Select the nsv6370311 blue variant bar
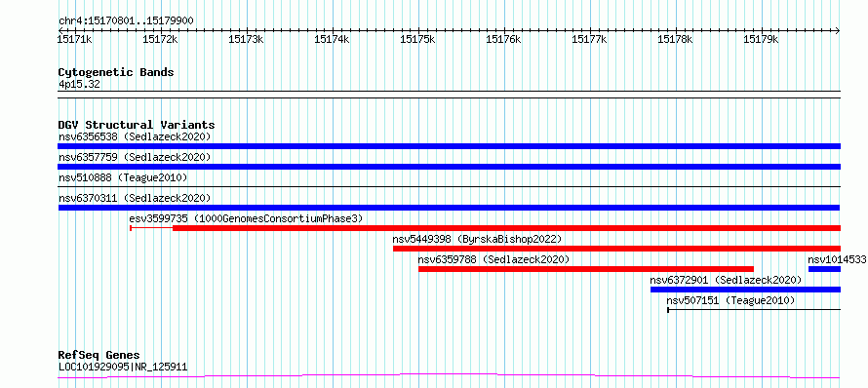This screenshot has height=388, width=868. pyautogui.click(x=449, y=208)
